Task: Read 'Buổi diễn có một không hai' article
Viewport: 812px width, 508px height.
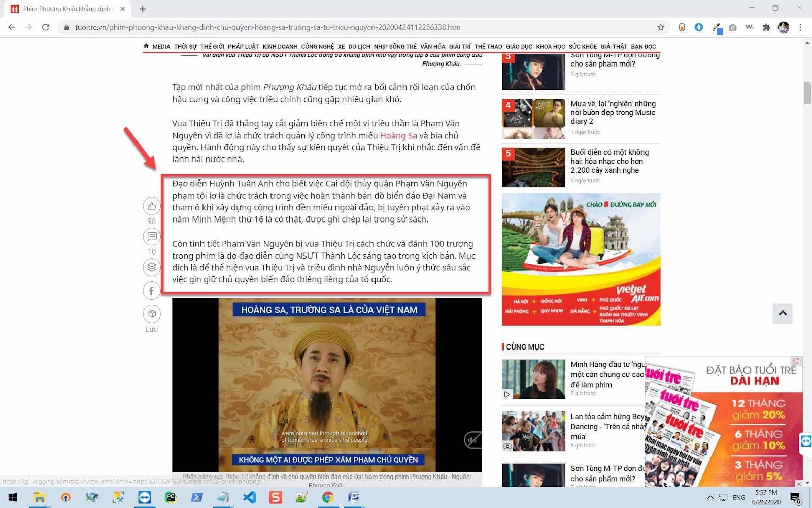Action: [x=610, y=161]
